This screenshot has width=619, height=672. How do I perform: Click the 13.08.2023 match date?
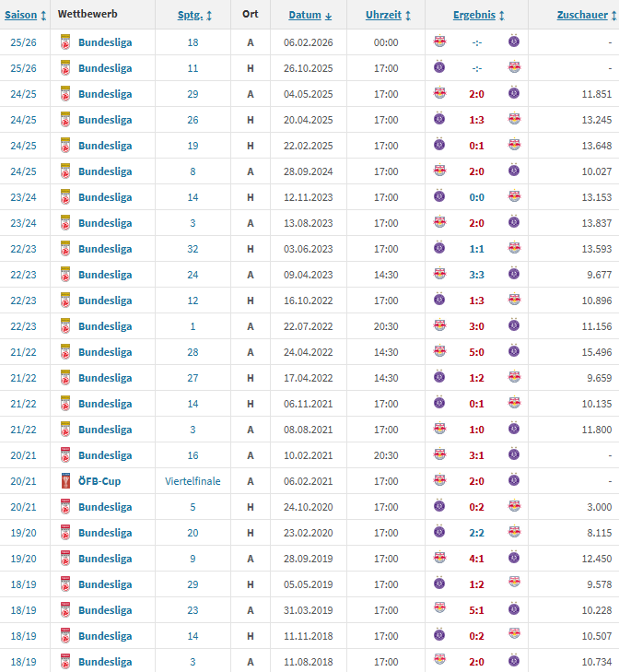click(x=309, y=223)
